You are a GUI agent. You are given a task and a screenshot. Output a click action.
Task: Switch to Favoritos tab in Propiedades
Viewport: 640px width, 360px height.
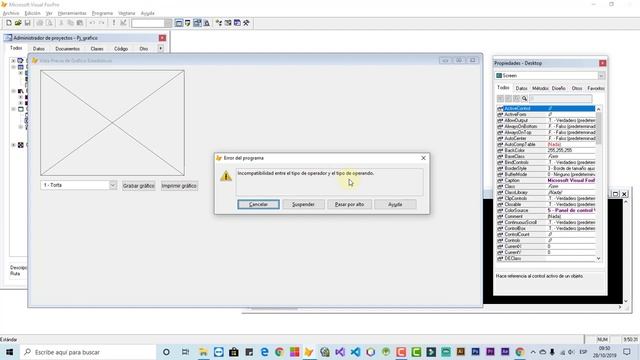point(595,88)
